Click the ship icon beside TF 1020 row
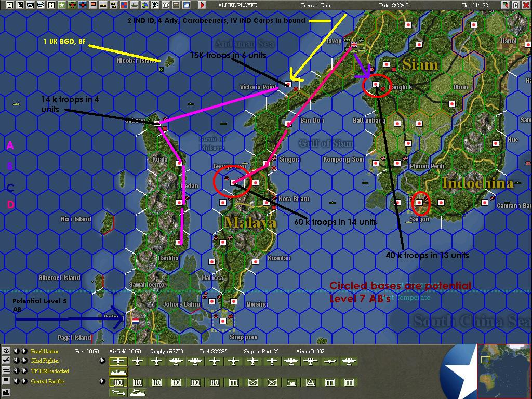The width and height of the screenshot is (532, 399). (6, 371)
